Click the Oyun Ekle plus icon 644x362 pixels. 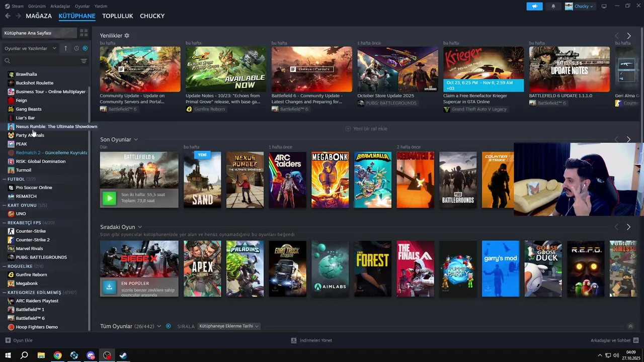tap(8, 340)
